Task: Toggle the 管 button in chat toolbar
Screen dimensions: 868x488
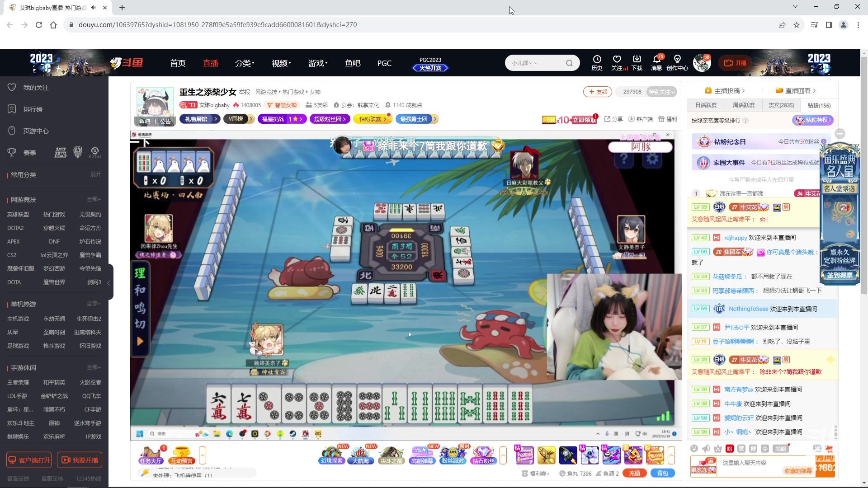Action: [741, 448]
